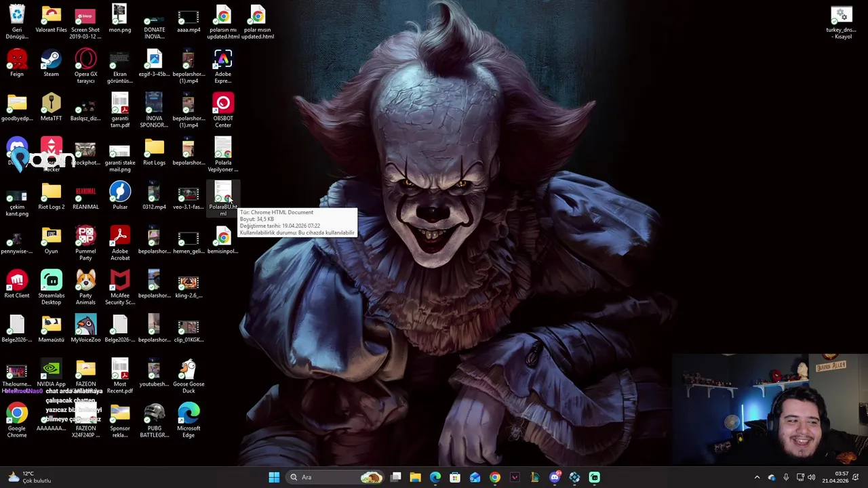Open File Explorer from the taskbar

(x=415, y=477)
